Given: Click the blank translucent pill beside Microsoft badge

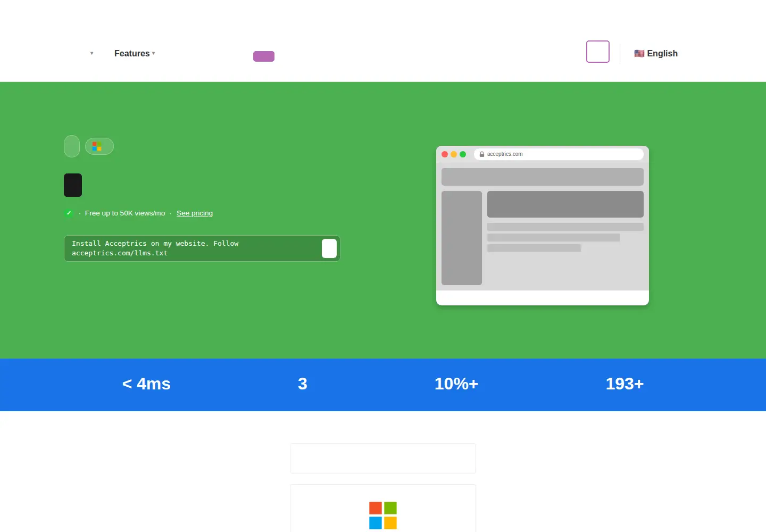Looking at the screenshot, I should [72, 146].
